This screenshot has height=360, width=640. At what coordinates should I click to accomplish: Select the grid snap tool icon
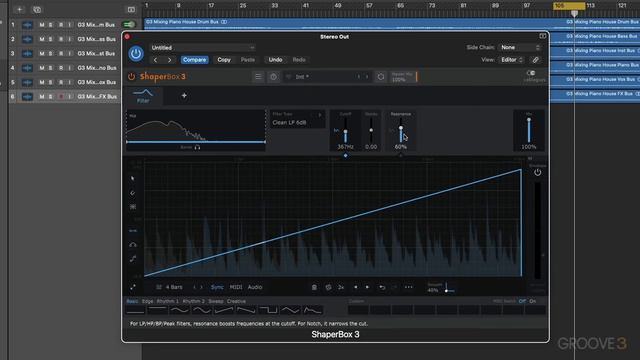pyautogui.click(x=133, y=207)
